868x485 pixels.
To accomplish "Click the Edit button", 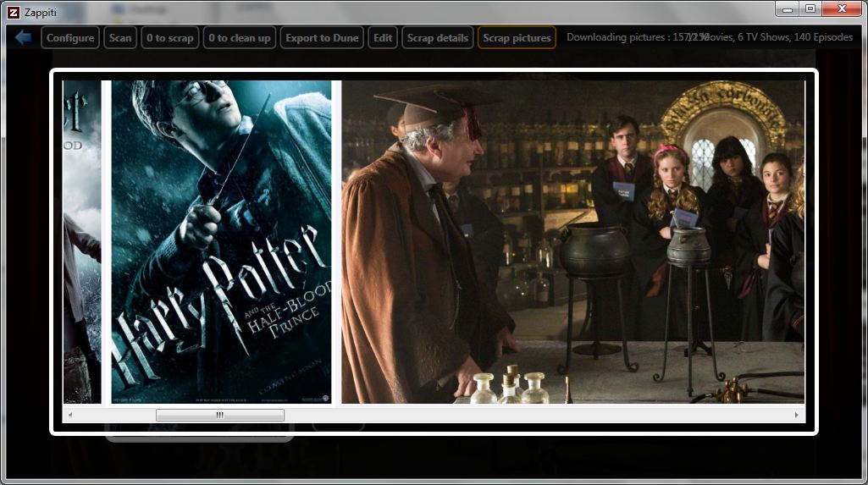I will (383, 37).
